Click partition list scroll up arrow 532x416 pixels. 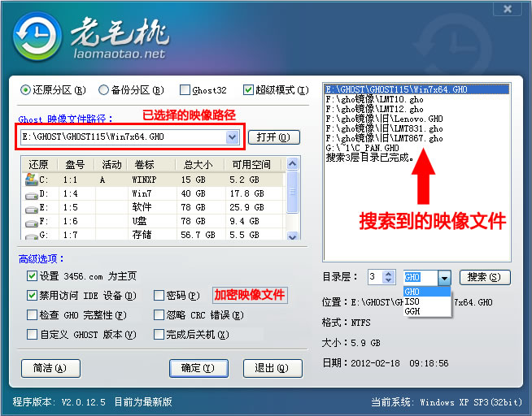(293, 164)
